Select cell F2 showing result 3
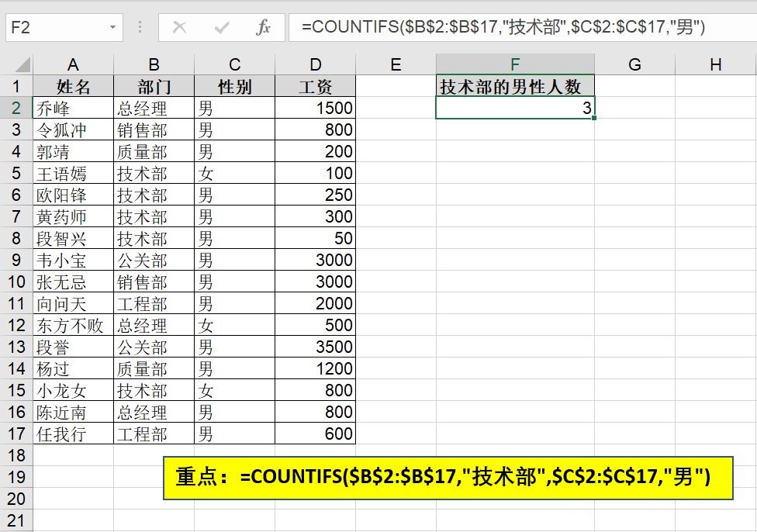 [515, 108]
